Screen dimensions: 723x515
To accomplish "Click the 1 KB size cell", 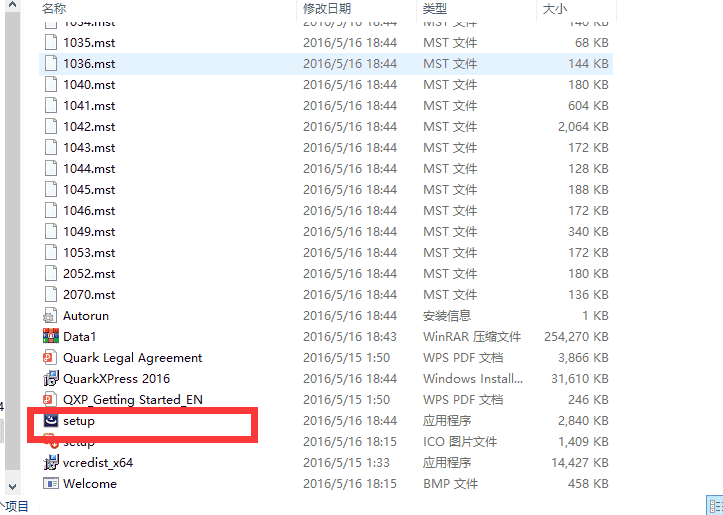I will pyautogui.click(x=595, y=315).
